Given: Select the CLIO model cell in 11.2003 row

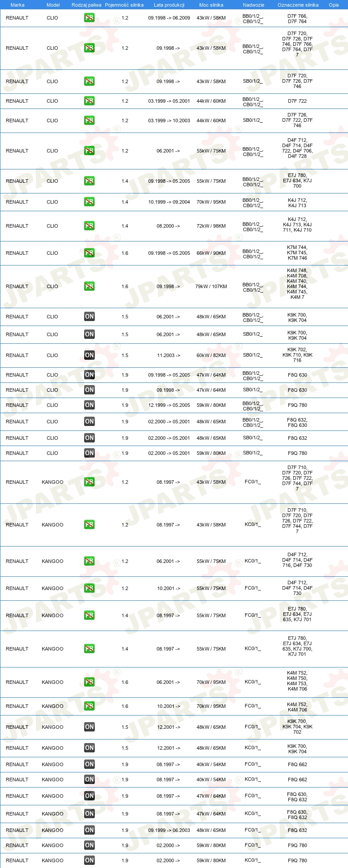Looking at the screenshot, I should pos(53,356).
